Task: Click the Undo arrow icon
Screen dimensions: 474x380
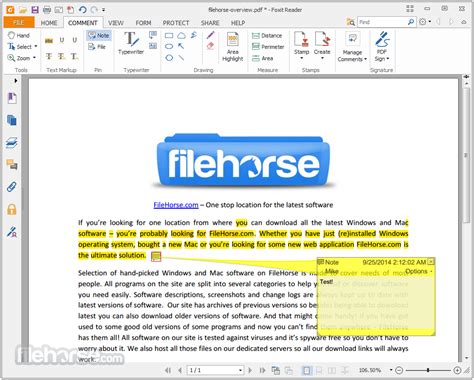Action: point(82,10)
